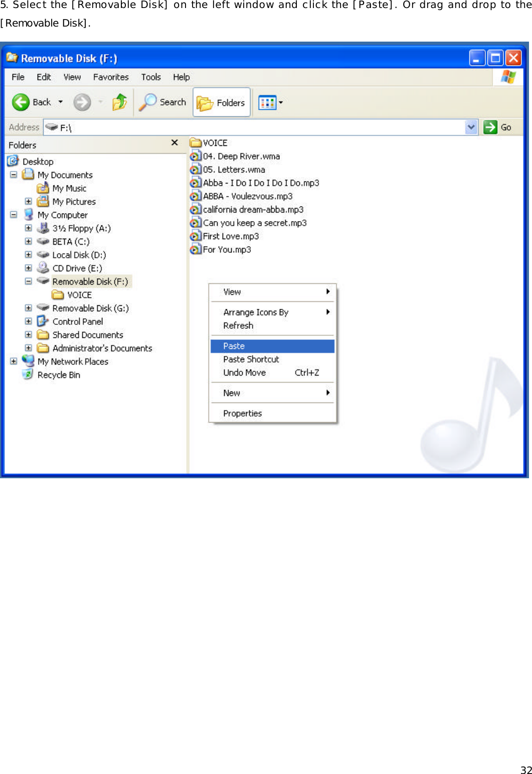
Task: Open the Edit menu
Action: pos(44,77)
